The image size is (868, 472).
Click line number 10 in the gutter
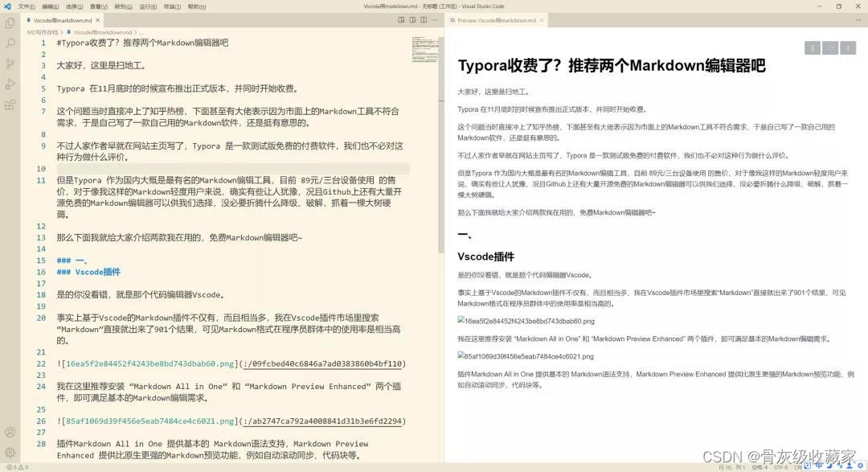click(41, 169)
